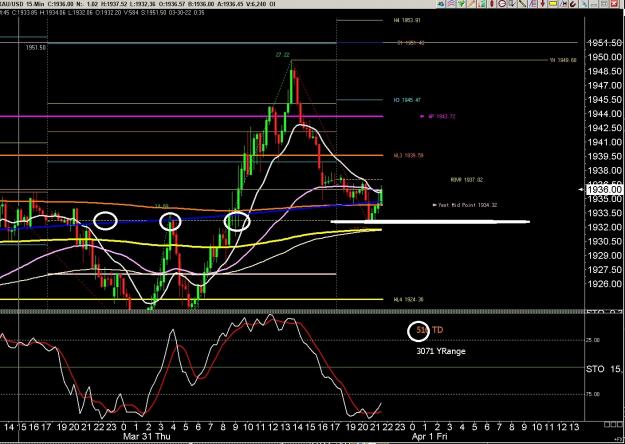Click the green bar chart toolbar icon
This screenshot has height=444, width=625.
(x=482, y=4)
